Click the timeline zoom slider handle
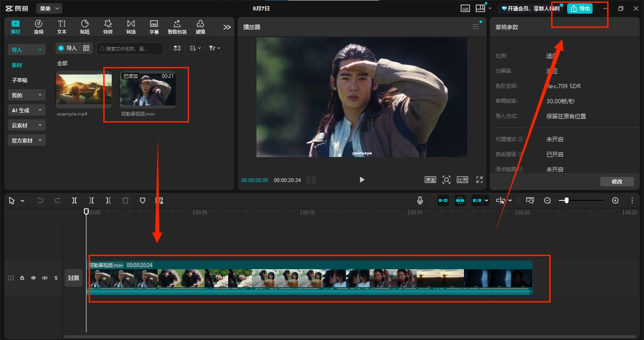This screenshot has height=340, width=644. point(566,201)
